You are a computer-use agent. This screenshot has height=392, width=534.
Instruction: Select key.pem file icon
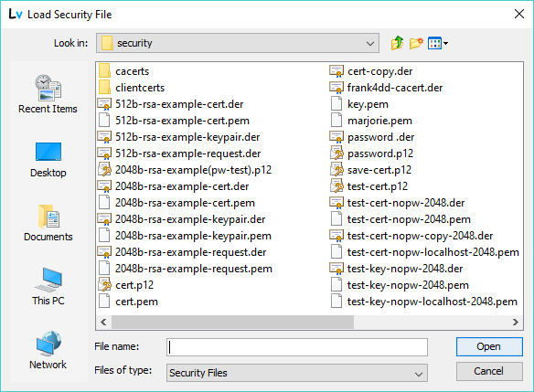(336, 104)
